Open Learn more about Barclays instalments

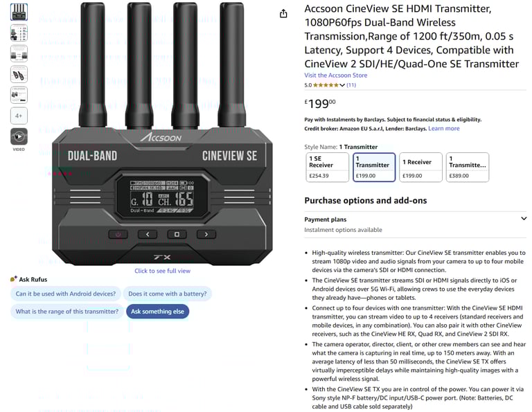pos(444,129)
